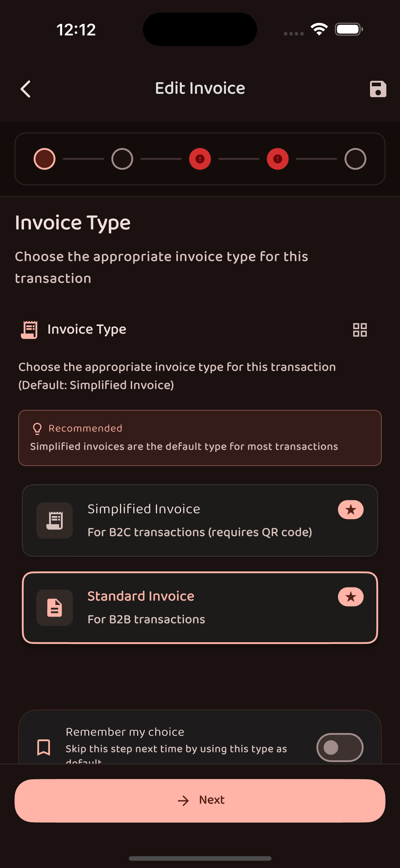Tap the Recommended tip banner

(200, 438)
